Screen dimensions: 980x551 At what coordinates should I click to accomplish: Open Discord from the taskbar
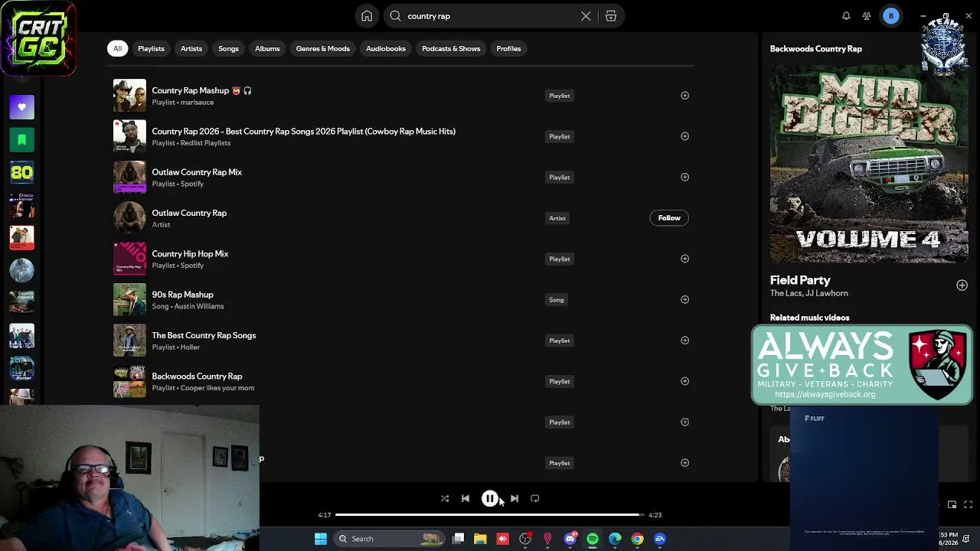570,539
